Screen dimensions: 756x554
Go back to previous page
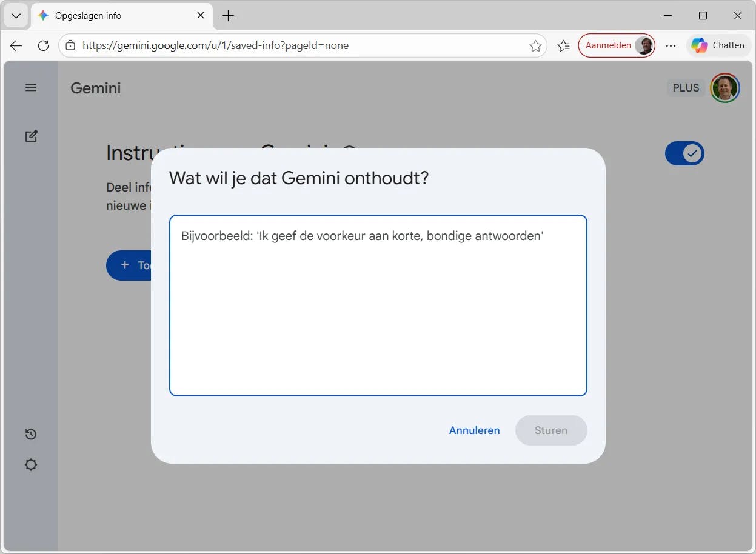pos(16,45)
